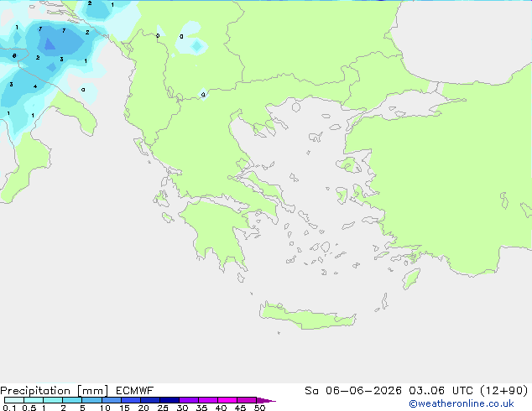Click the precipitation value '4' over Italy
Screen dimensions: 532x411
point(35,86)
